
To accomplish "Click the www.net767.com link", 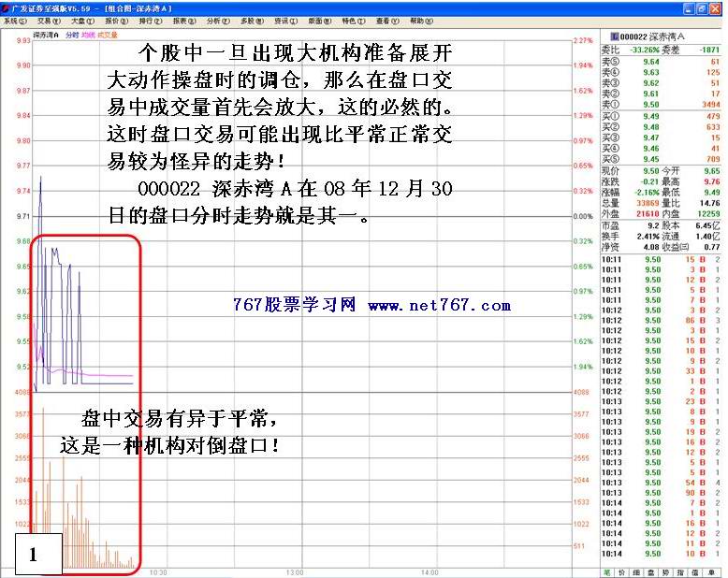I will pyautogui.click(x=439, y=306).
